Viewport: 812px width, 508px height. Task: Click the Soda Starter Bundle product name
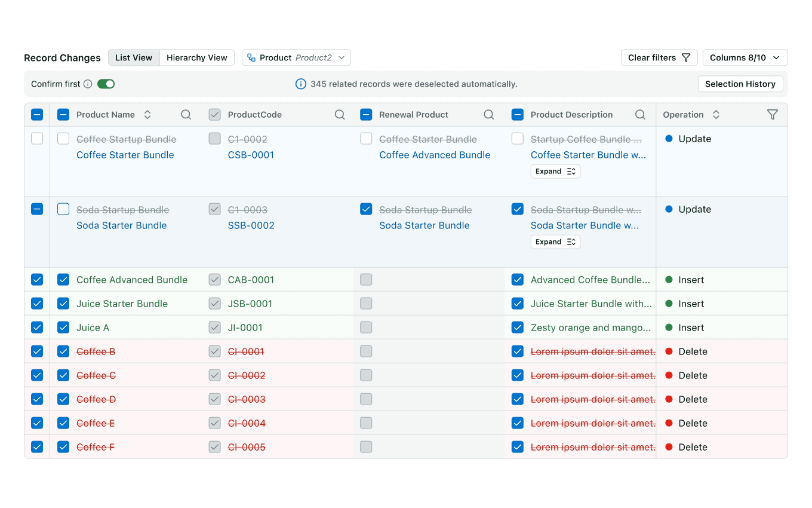pyautogui.click(x=122, y=225)
